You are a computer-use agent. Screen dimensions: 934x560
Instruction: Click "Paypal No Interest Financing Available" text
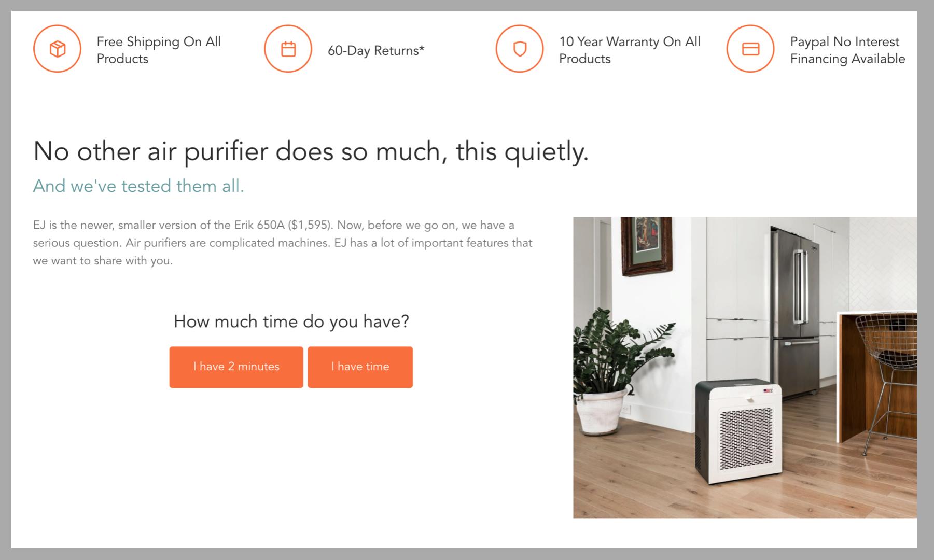(x=847, y=50)
